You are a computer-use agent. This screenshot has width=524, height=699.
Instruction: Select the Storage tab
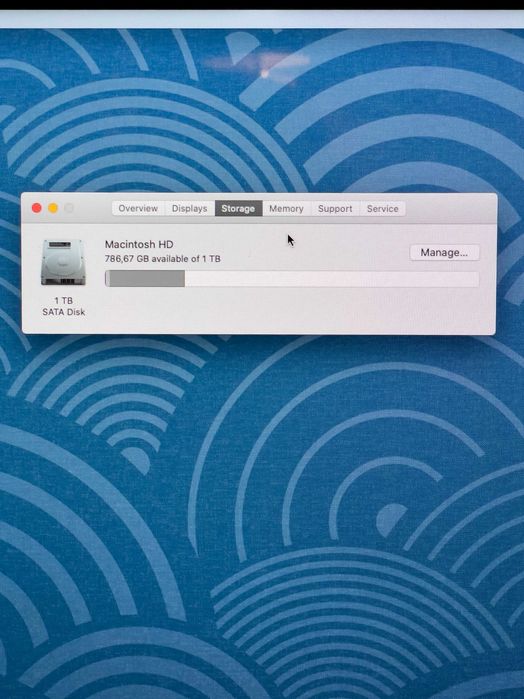point(238,208)
